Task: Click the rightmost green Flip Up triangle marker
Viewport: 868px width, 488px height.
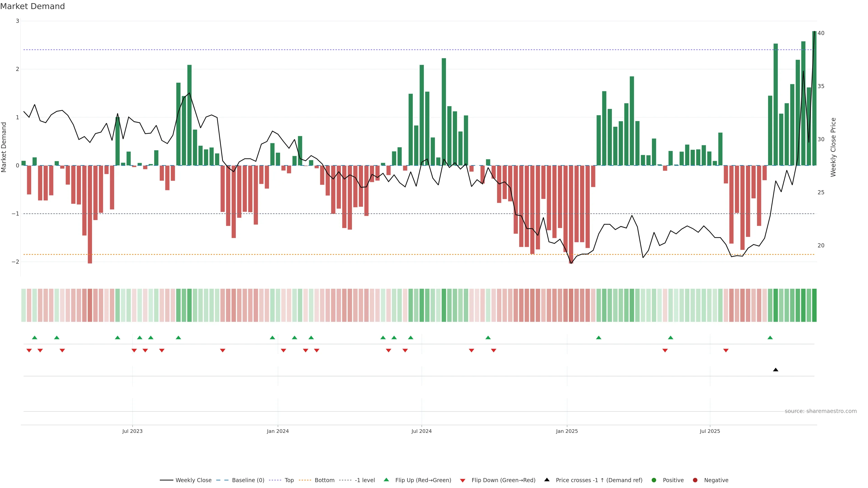Action: pyautogui.click(x=770, y=338)
